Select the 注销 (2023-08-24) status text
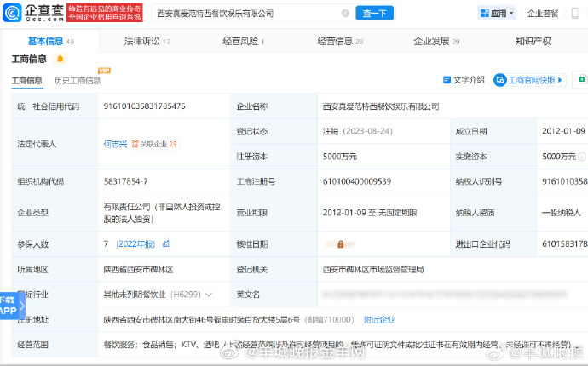This screenshot has height=366, width=588. pos(357,131)
